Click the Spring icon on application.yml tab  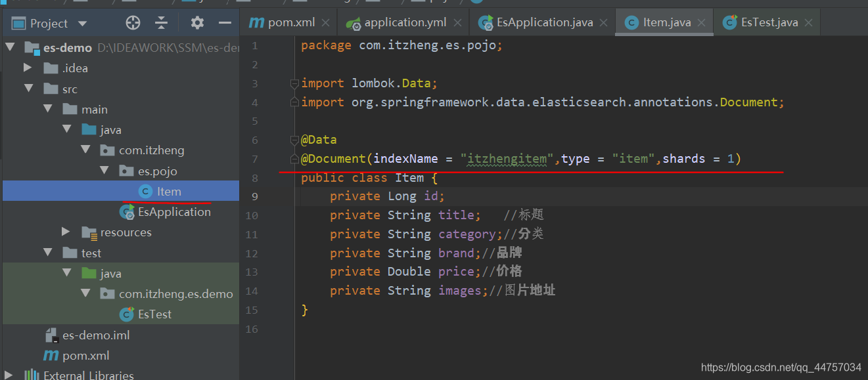[x=354, y=23]
